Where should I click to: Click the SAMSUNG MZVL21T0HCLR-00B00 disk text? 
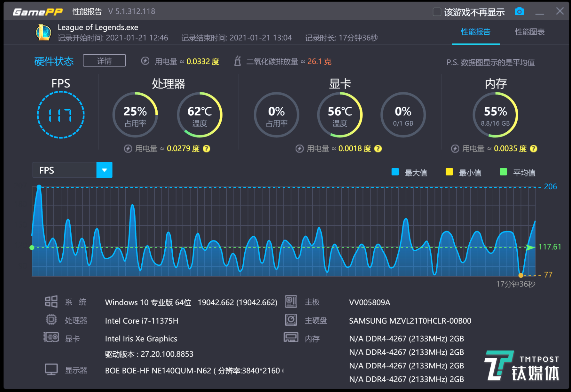tap(410, 321)
